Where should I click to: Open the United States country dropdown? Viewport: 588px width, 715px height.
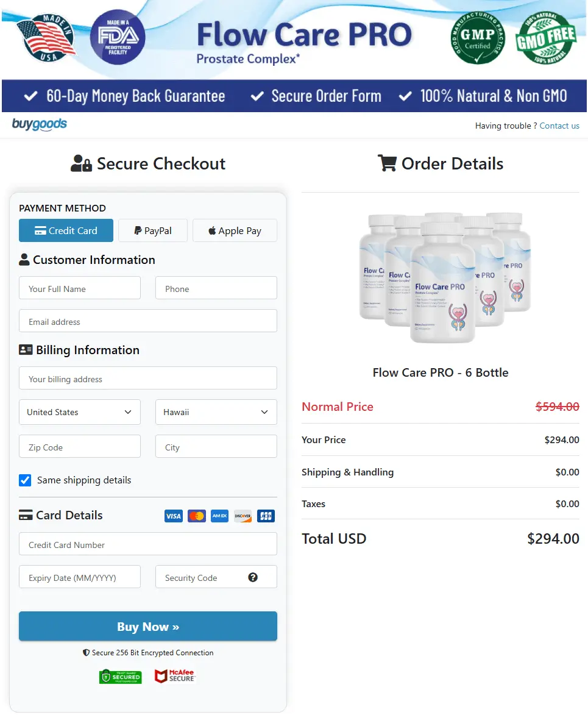[79, 412]
